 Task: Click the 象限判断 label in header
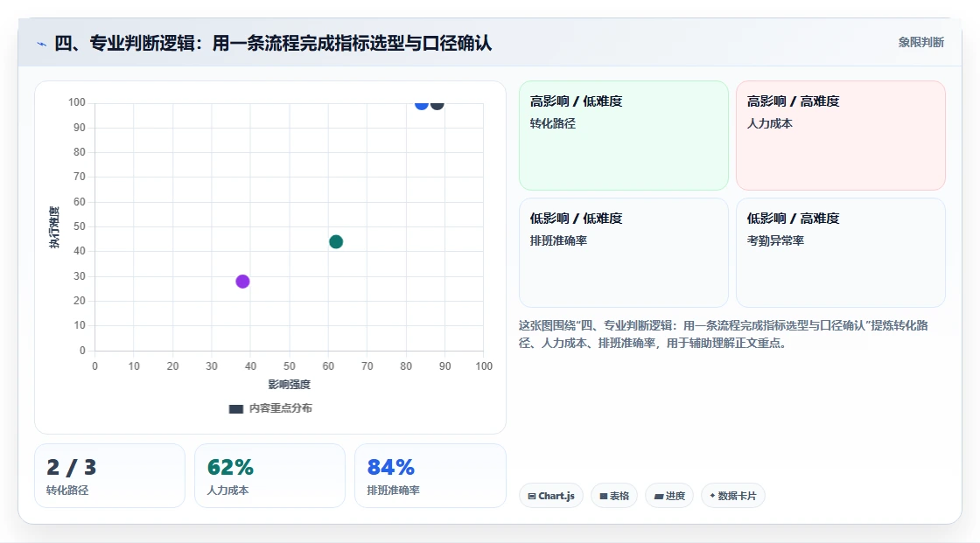pyautogui.click(x=920, y=43)
